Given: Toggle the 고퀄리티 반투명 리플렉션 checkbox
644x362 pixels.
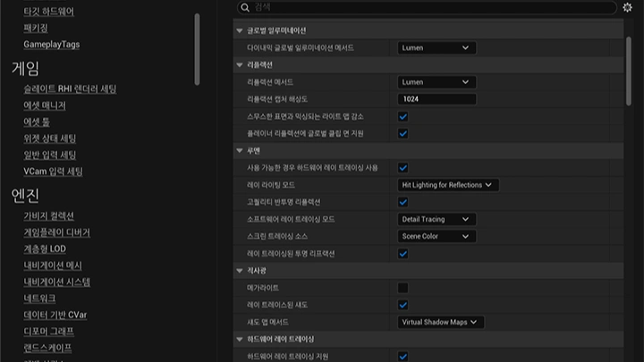Looking at the screenshot, I should [403, 202].
